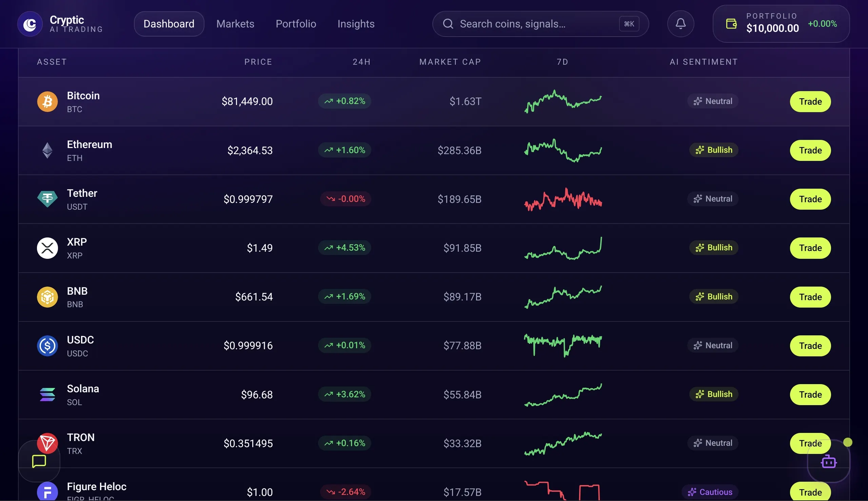Open the Markets tab

coord(235,24)
